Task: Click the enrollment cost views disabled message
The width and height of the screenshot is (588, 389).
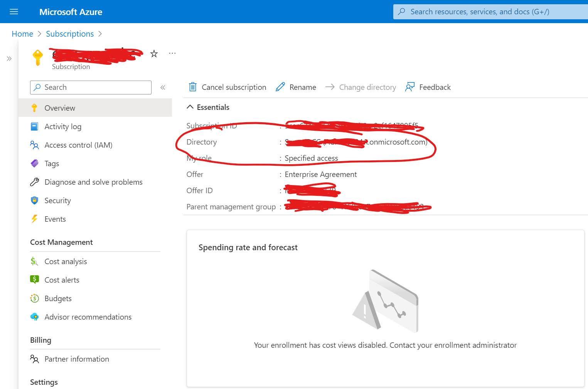Action: pos(385,345)
